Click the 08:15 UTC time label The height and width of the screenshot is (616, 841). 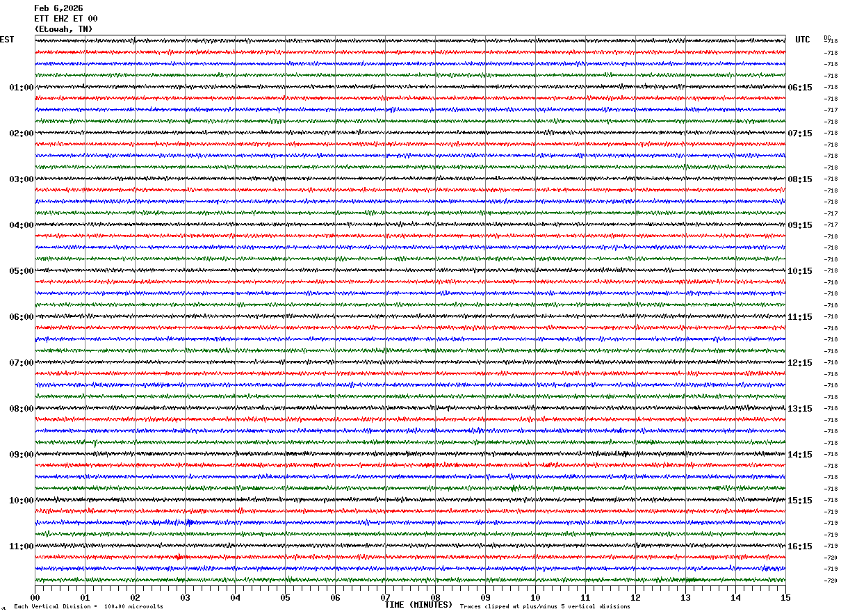pos(799,179)
